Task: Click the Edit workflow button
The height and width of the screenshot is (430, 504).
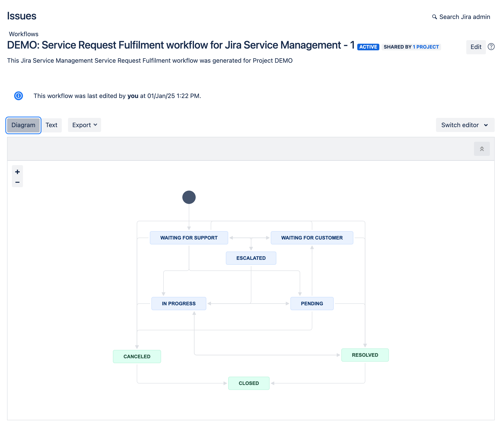Action: (x=476, y=47)
